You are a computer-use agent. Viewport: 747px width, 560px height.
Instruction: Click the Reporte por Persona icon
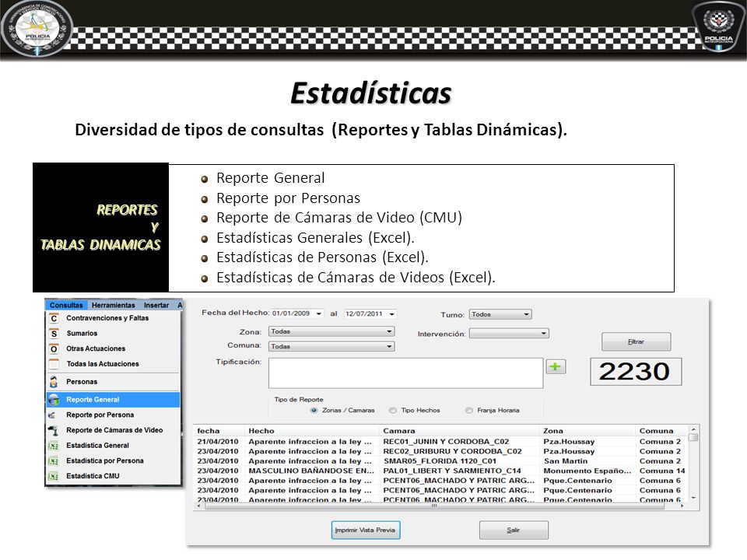pyautogui.click(x=52, y=415)
